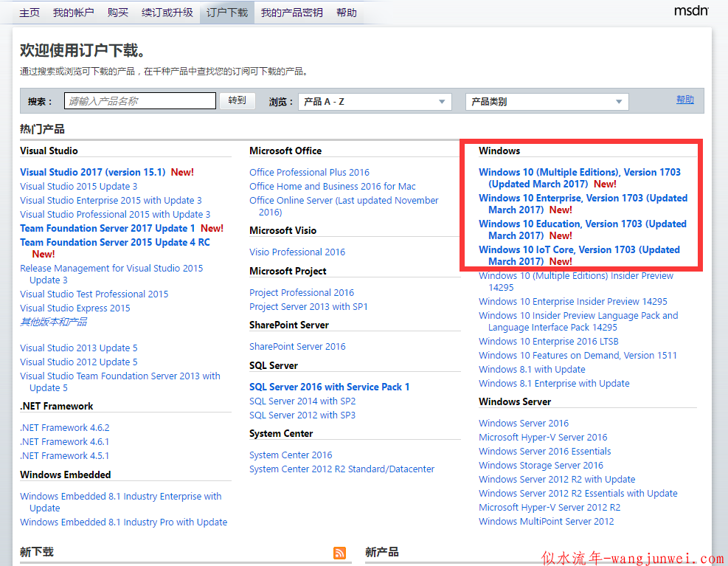Open SQL Server 2012 with SP3
Viewport: 728px width, 566px height.
point(302,415)
